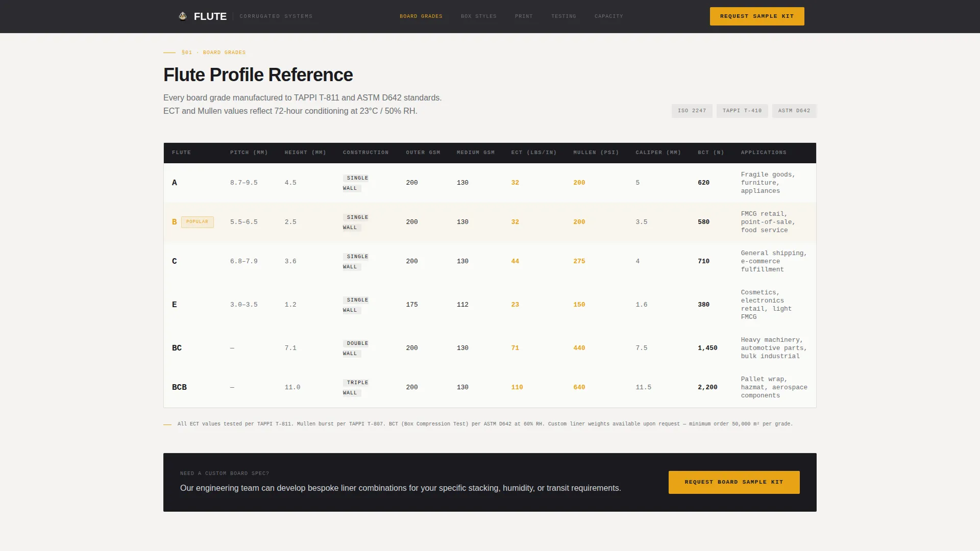Click height value 11.0
The width and height of the screenshot is (980, 551).
(292, 387)
